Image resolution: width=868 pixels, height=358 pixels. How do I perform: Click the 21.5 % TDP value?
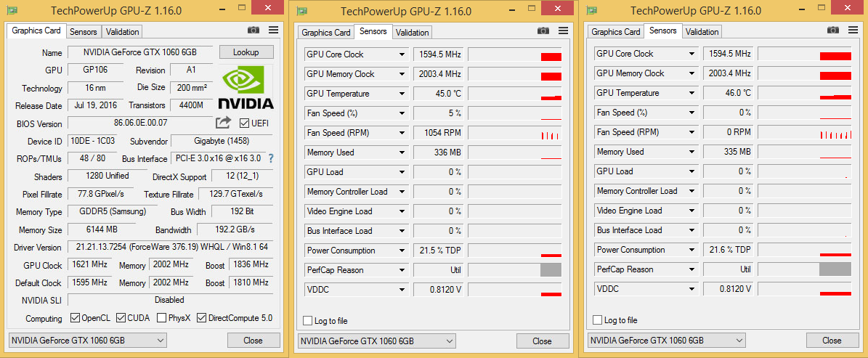click(439, 251)
